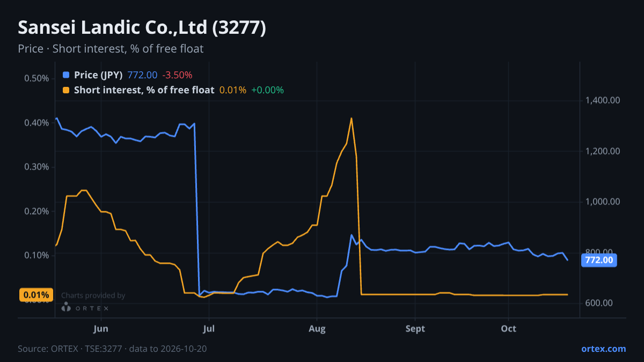Viewport: 644px width, 362px height.
Task: Open the ortex.com link
Action: tap(603, 349)
